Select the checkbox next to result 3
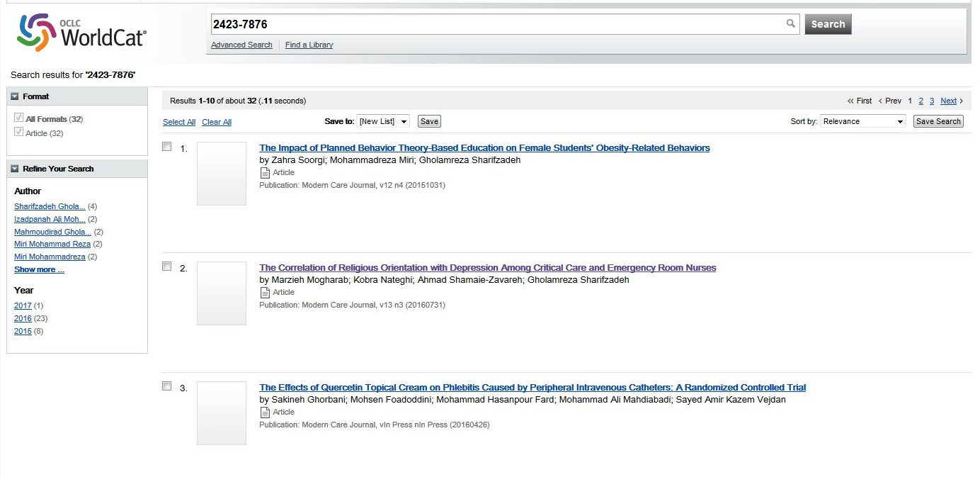 [x=167, y=386]
